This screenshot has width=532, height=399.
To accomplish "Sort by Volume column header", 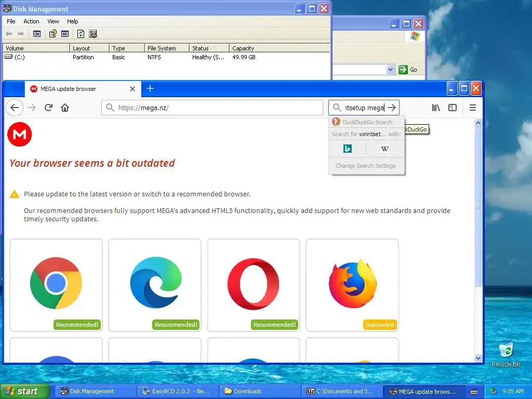I will click(x=36, y=48).
